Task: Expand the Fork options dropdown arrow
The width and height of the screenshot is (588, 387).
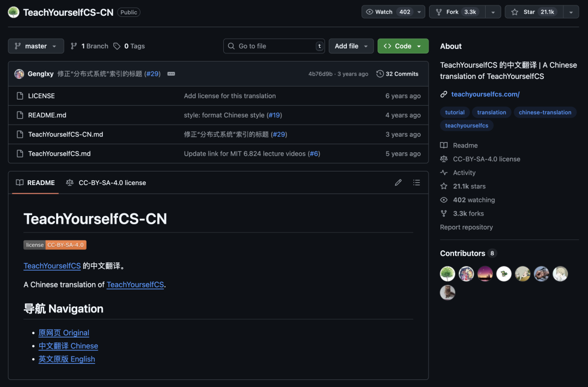Action: point(493,12)
